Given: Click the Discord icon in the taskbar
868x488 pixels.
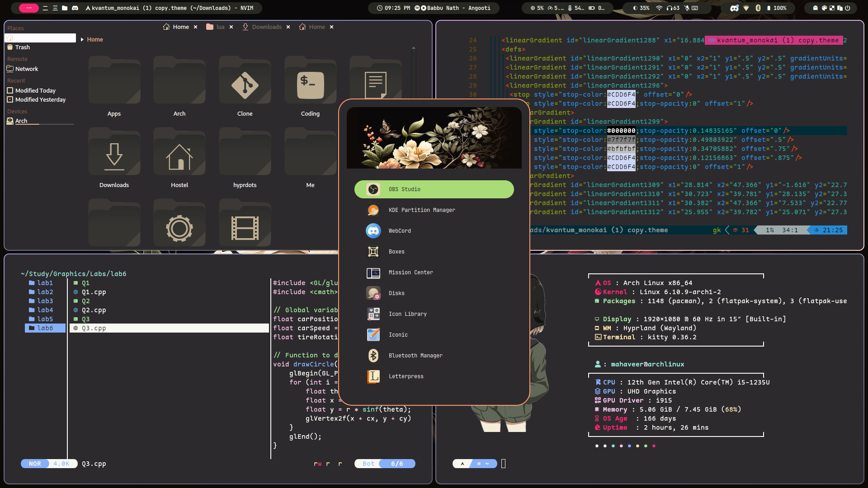Looking at the screenshot, I should pyautogui.click(x=75, y=8).
